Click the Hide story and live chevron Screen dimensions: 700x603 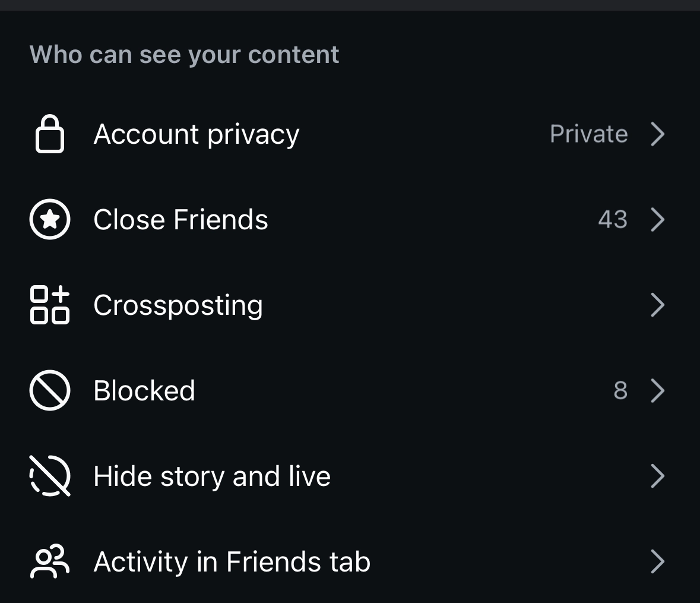coord(657,476)
